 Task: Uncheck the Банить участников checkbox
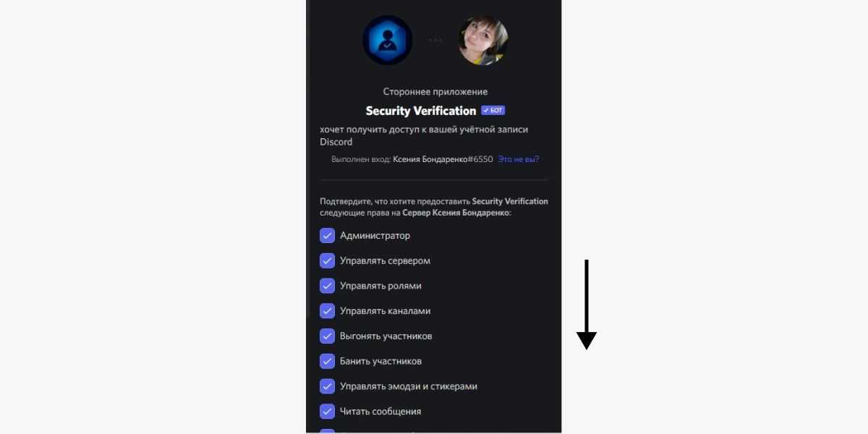(327, 361)
